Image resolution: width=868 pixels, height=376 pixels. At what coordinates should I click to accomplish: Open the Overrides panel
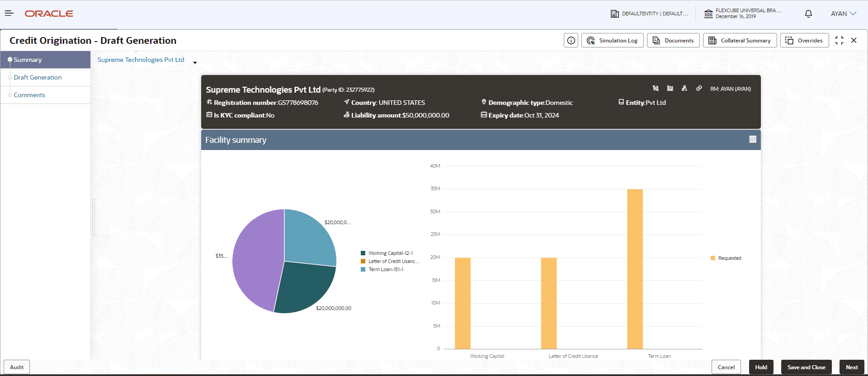[x=804, y=40]
